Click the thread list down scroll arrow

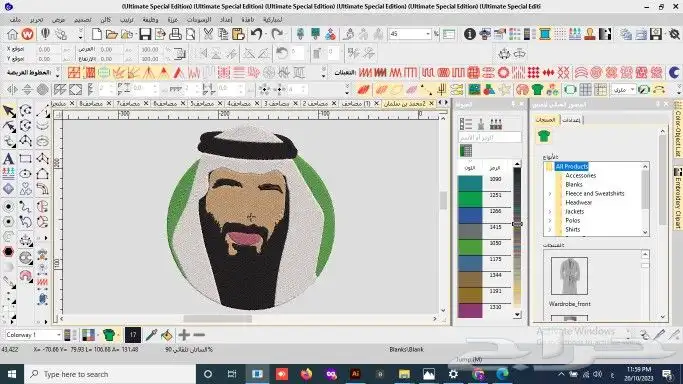[x=517, y=314]
